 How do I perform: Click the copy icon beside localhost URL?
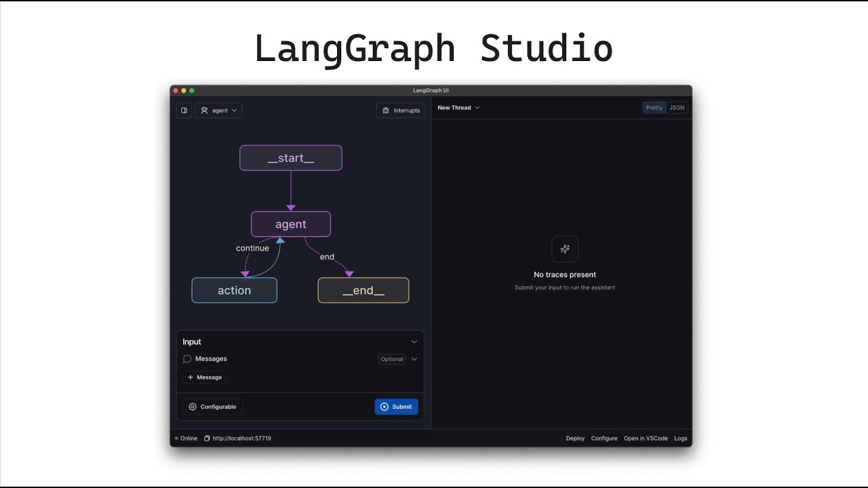point(208,439)
